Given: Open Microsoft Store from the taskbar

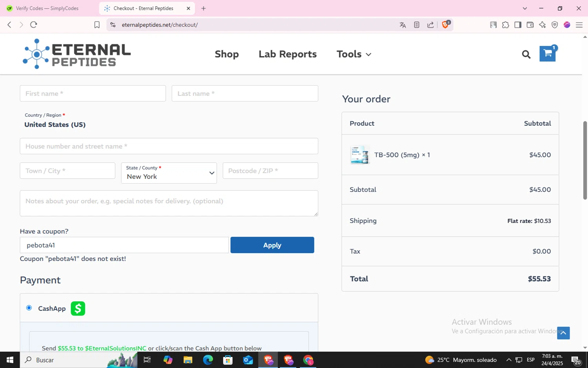Looking at the screenshot, I should point(228,360).
